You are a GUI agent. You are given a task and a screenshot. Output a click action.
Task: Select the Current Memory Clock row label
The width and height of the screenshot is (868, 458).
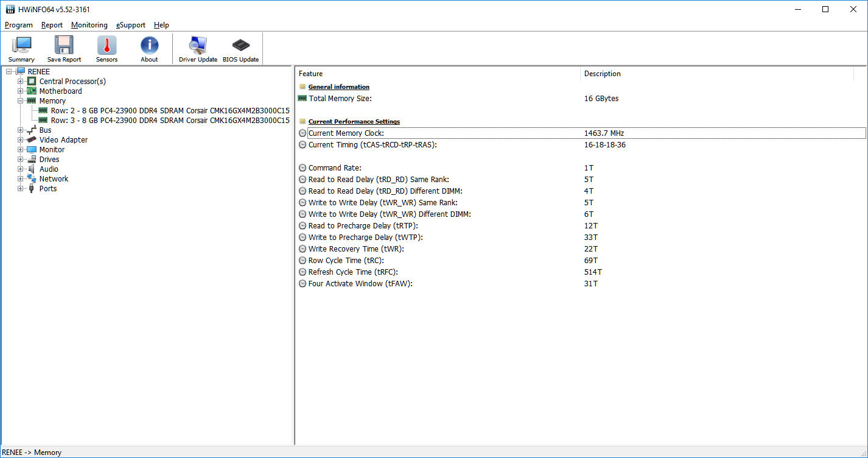click(346, 133)
